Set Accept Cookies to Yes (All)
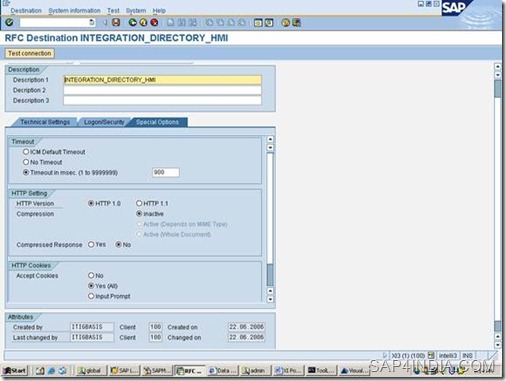The width and height of the screenshot is (506, 381). tap(91, 286)
